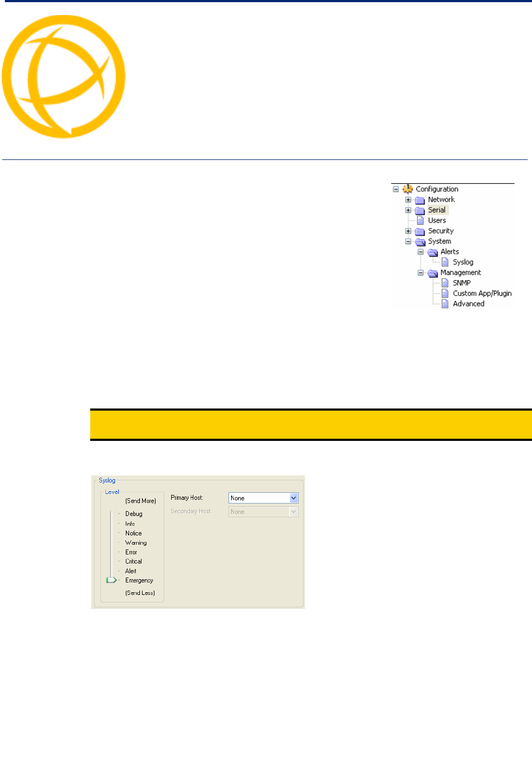Open the Syslog tree item
The image size is (532, 764).
(x=463, y=262)
